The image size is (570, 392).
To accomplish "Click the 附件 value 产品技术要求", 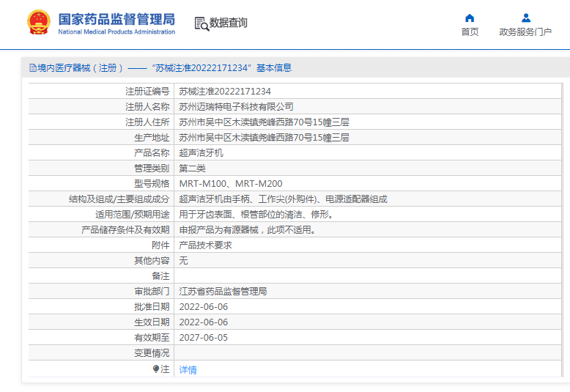I will point(205,245).
